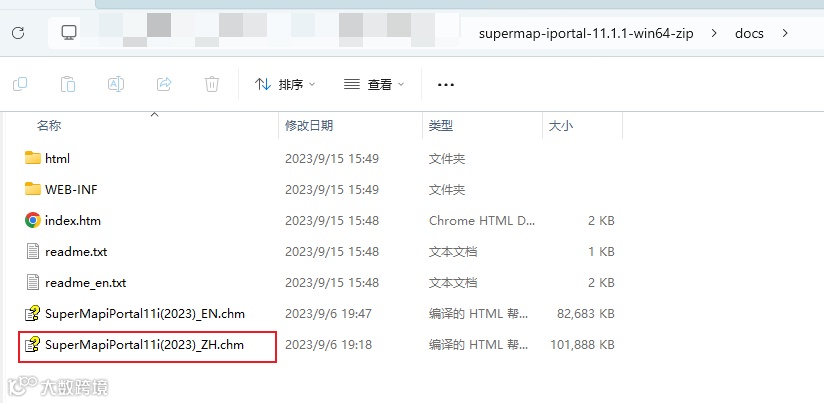The width and height of the screenshot is (824, 403).
Task: Click the 2 KB size of index.htm
Action: (x=601, y=221)
